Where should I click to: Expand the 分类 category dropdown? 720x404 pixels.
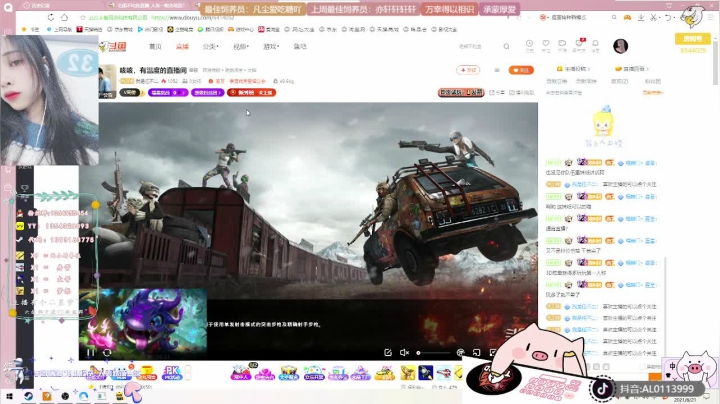click(x=210, y=46)
